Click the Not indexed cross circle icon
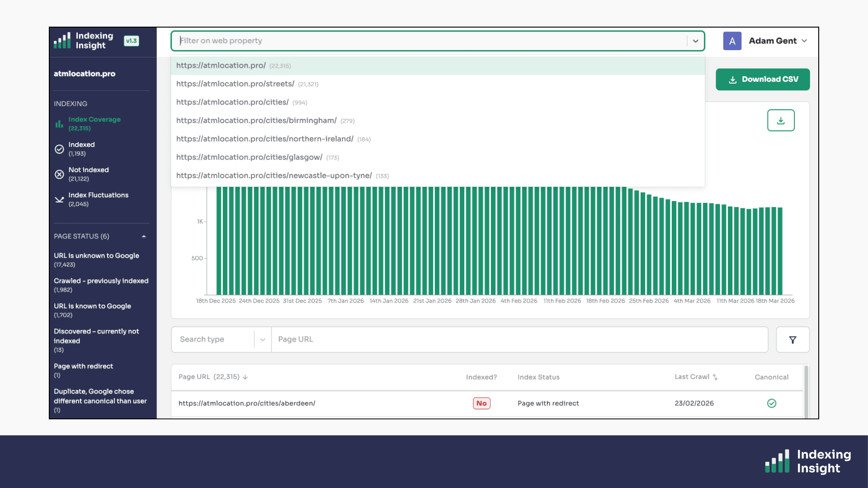868x488 pixels. pyautogui.click(x=59, y=174)
